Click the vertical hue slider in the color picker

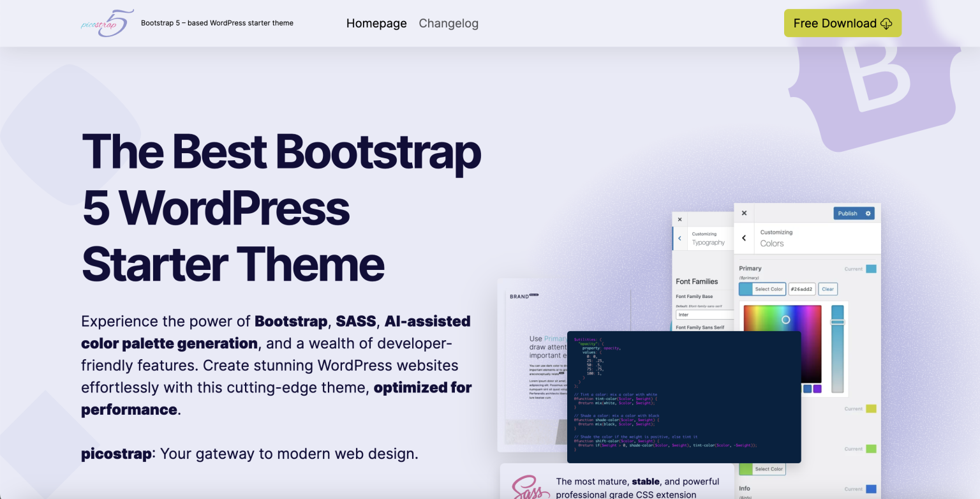click(x=838, y=348)
